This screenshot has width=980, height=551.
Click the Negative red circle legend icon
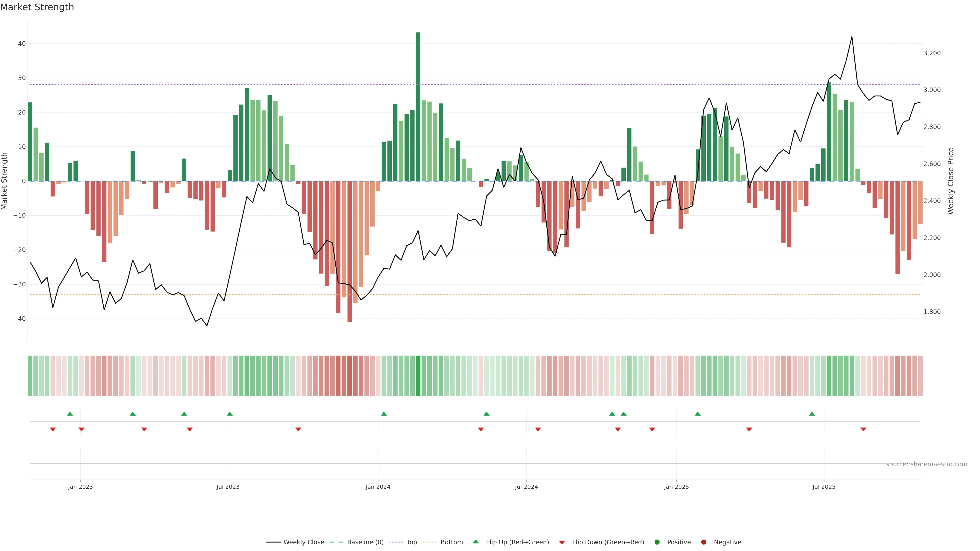click(x=703, y=542)
